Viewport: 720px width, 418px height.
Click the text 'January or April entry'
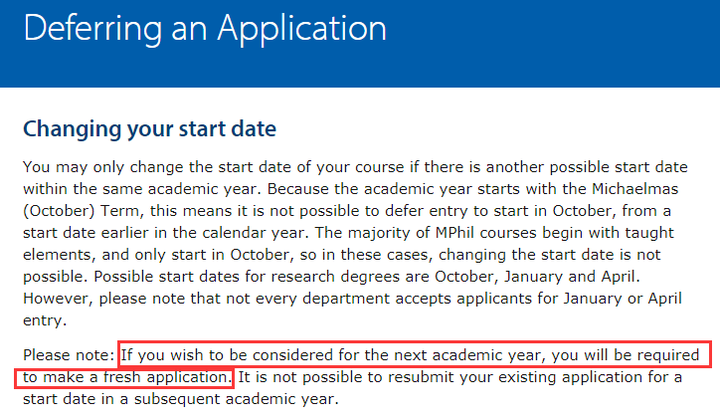(x=353, y=310)
